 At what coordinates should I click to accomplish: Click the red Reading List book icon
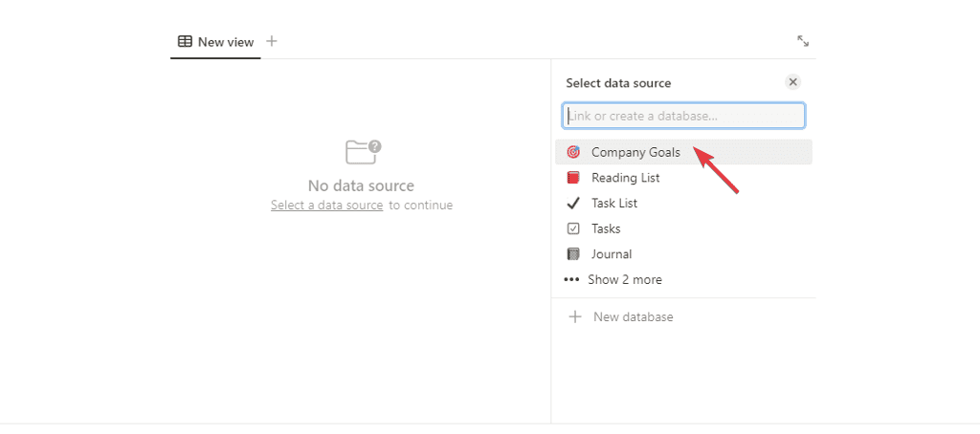point(573,178)
